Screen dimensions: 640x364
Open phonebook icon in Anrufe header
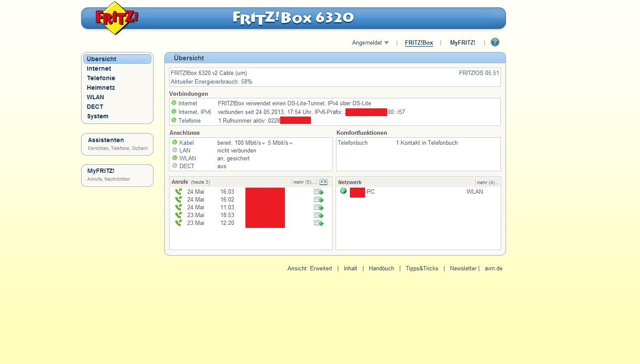[x=323, y=182]
